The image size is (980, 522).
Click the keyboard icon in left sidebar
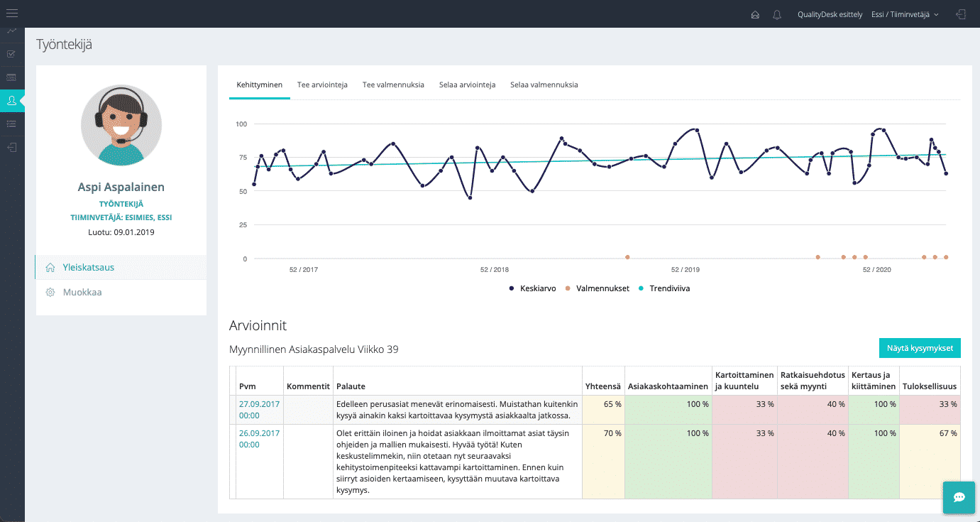click(11, 77)
